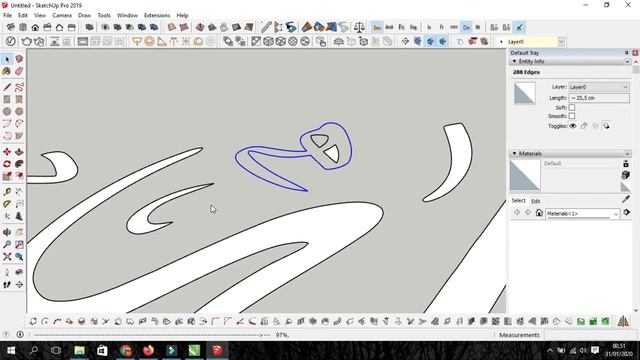The width and height of the screenshot is (640, 360).
Task: Click the materials back arrow button
Action: 517,213
